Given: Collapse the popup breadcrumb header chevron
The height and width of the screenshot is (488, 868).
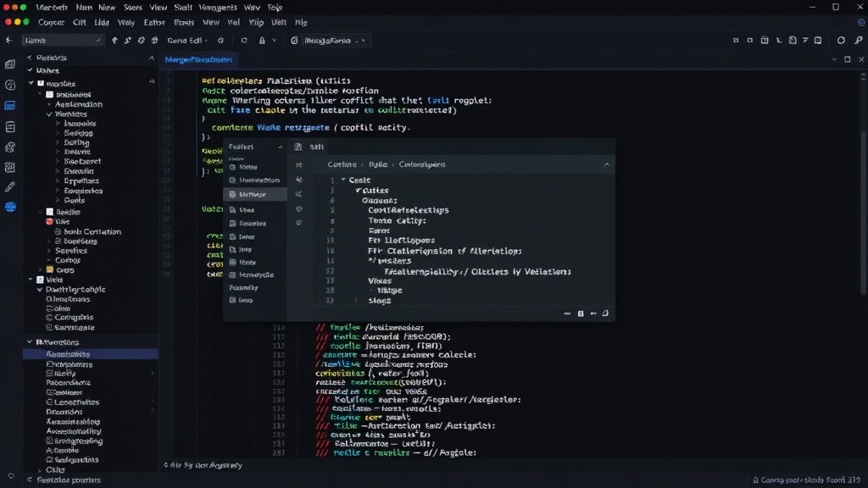Looking at the screenshot, I should tap(606, 164).
